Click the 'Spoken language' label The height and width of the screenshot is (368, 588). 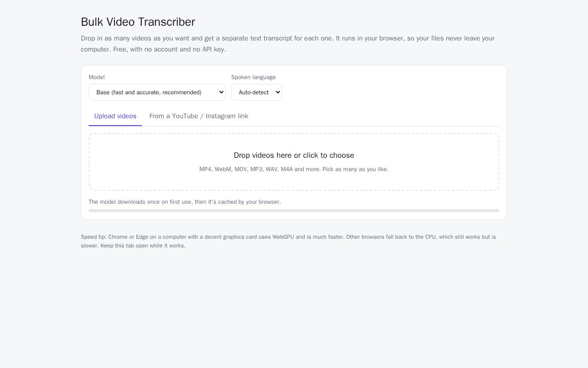click(254, 77)
